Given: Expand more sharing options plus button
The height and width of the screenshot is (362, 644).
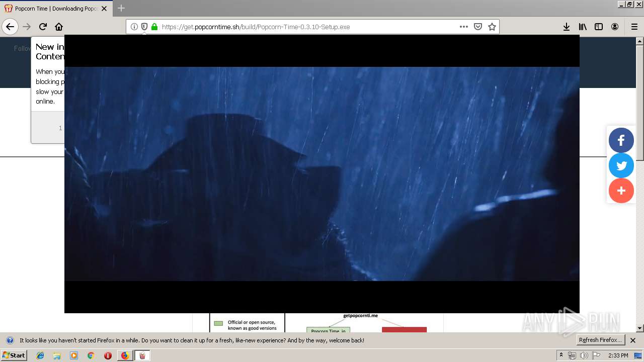Looking at the screenshot, I should pos(621,191).
